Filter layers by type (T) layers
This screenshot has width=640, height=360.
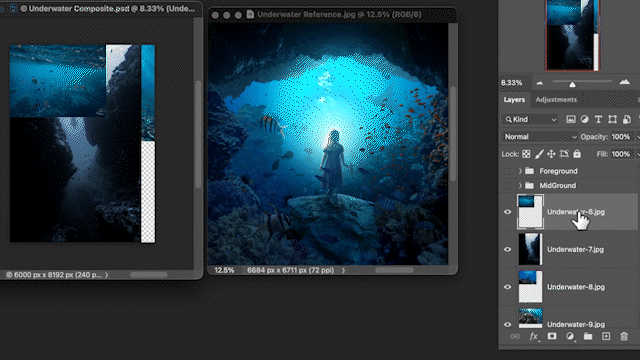pos(598,119)
